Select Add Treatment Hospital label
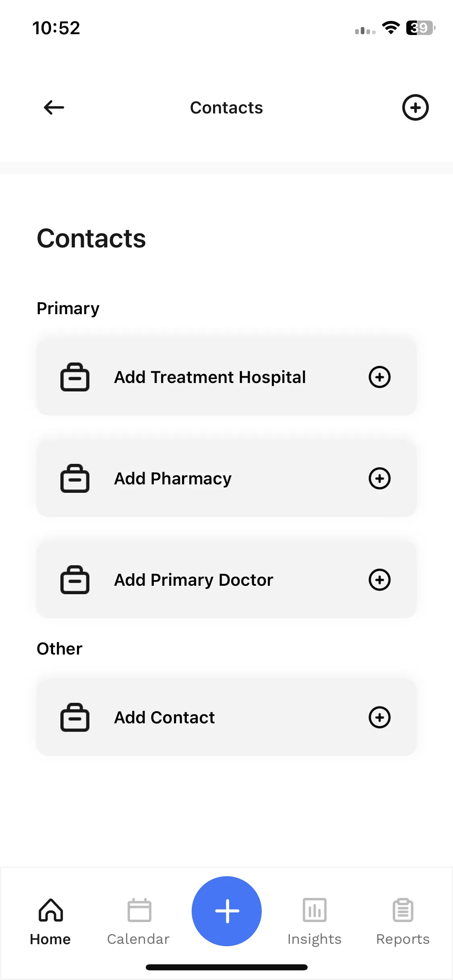This screenshot has width=453, height=980. pos(210,377)
